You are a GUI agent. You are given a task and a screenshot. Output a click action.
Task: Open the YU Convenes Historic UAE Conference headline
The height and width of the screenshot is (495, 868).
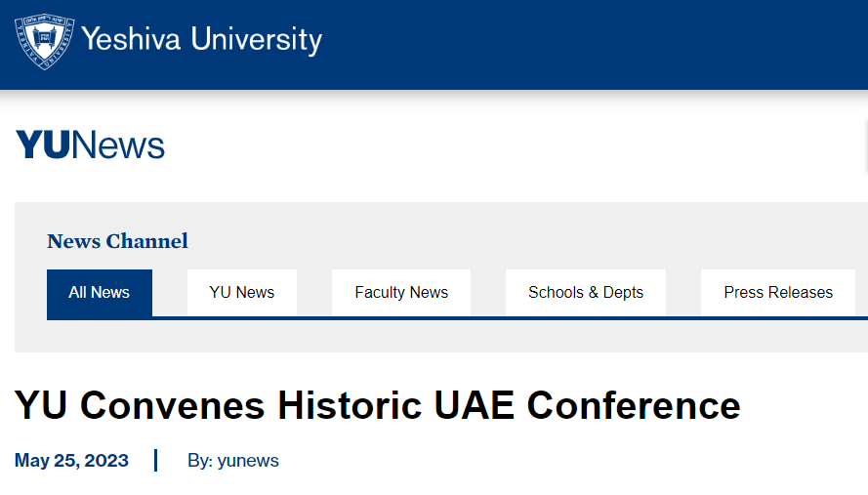point(377,405)
